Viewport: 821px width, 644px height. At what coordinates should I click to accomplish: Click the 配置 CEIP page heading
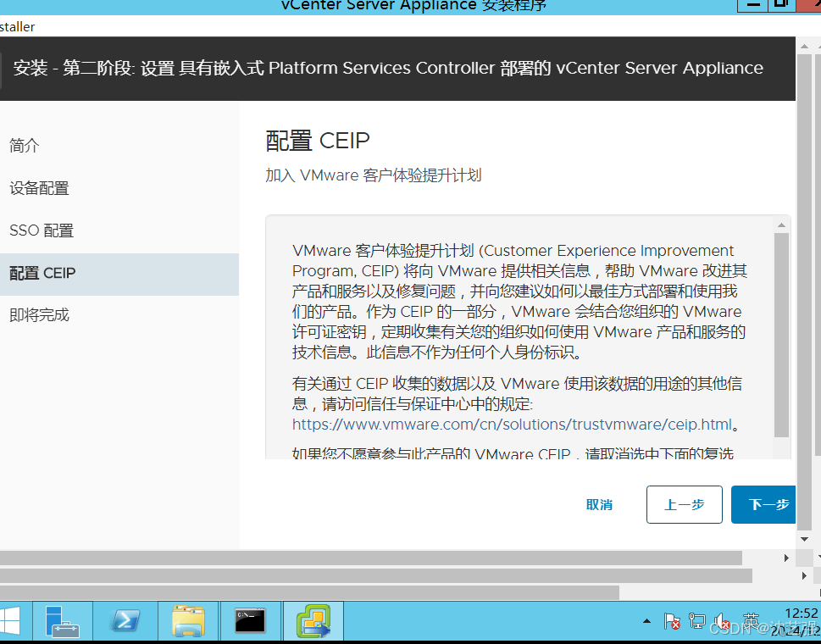point(318,141)
